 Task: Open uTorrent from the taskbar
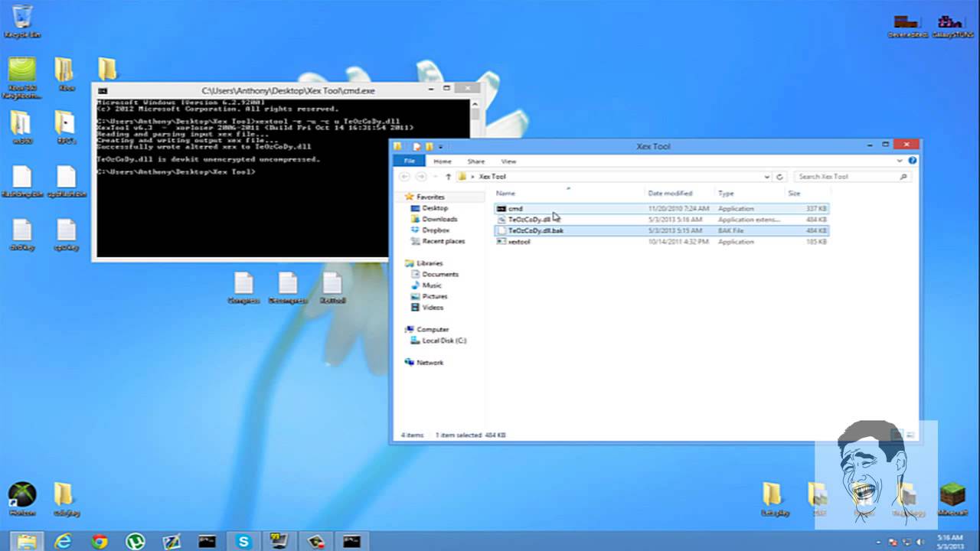point(136,542)
